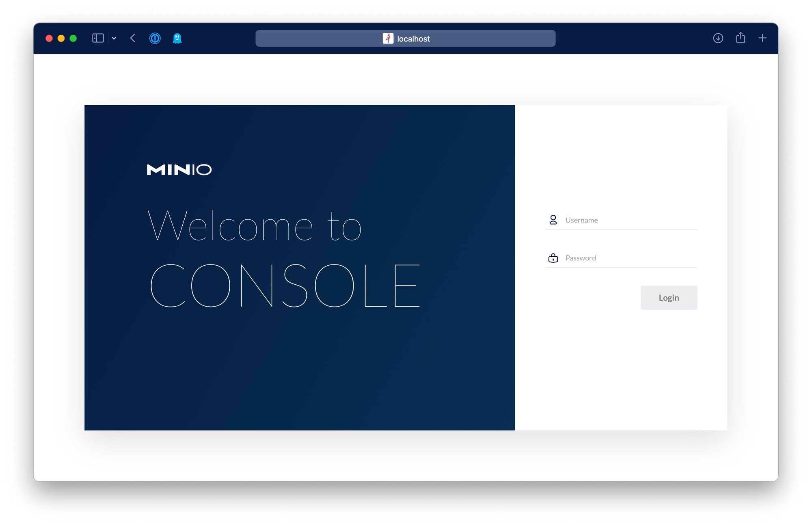
Task: Focus the Username input field
Action: (629, 220)
